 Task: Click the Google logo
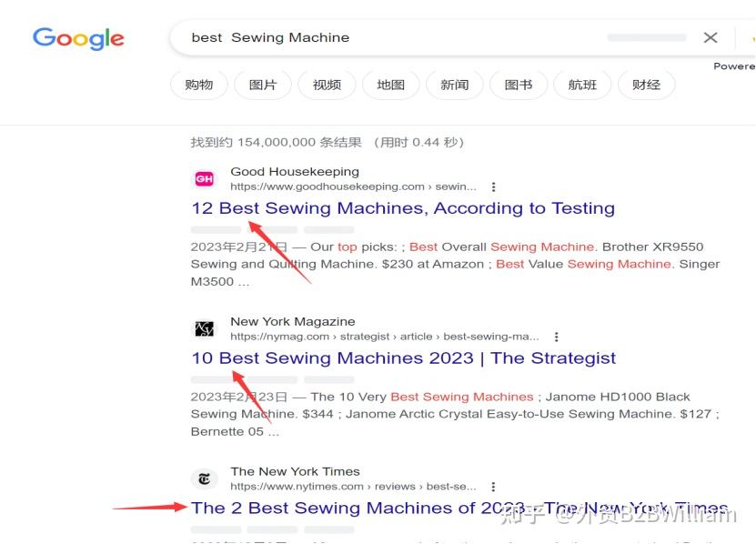(77, 38)
